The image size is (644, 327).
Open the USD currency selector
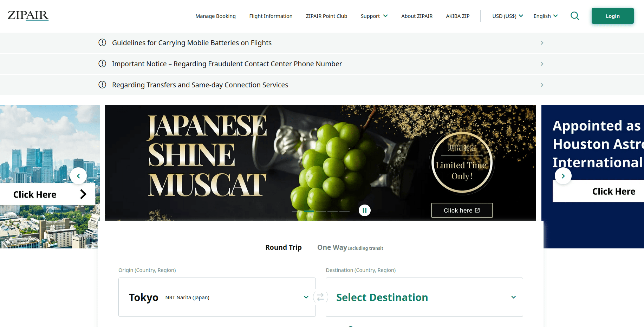pyautogui.click(x=507, y=16)
